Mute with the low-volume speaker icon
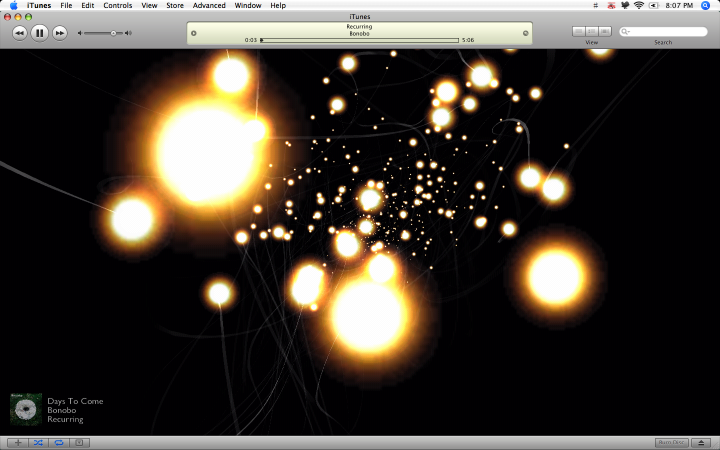 pyautogui.click(x=80, y=33)
